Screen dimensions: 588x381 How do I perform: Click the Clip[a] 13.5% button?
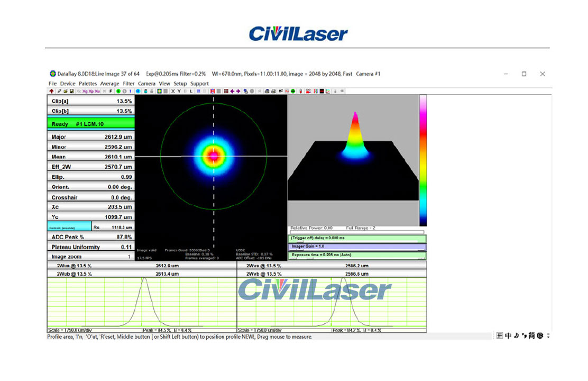pyautogui.click(x=90, y=101)
